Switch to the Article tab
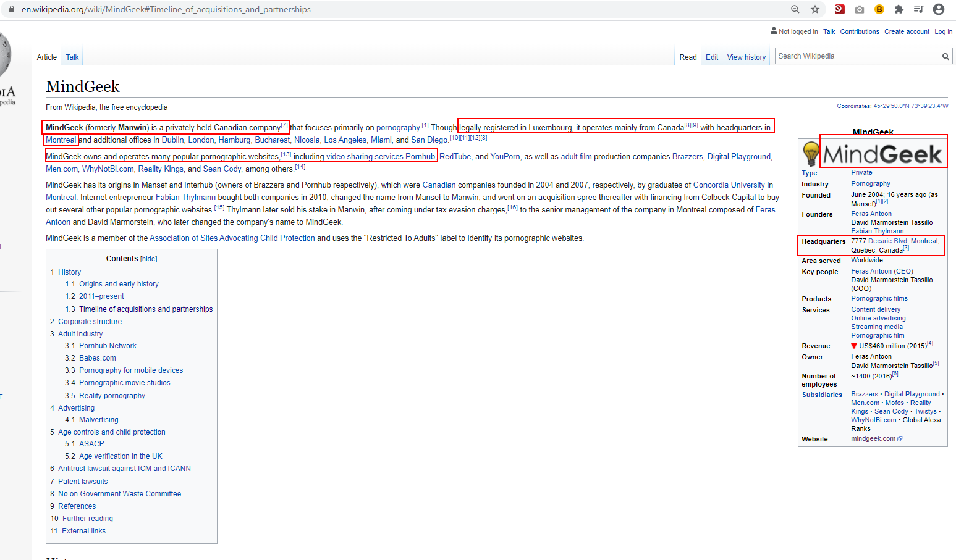The image size is (956, 560). click(47, 57)
